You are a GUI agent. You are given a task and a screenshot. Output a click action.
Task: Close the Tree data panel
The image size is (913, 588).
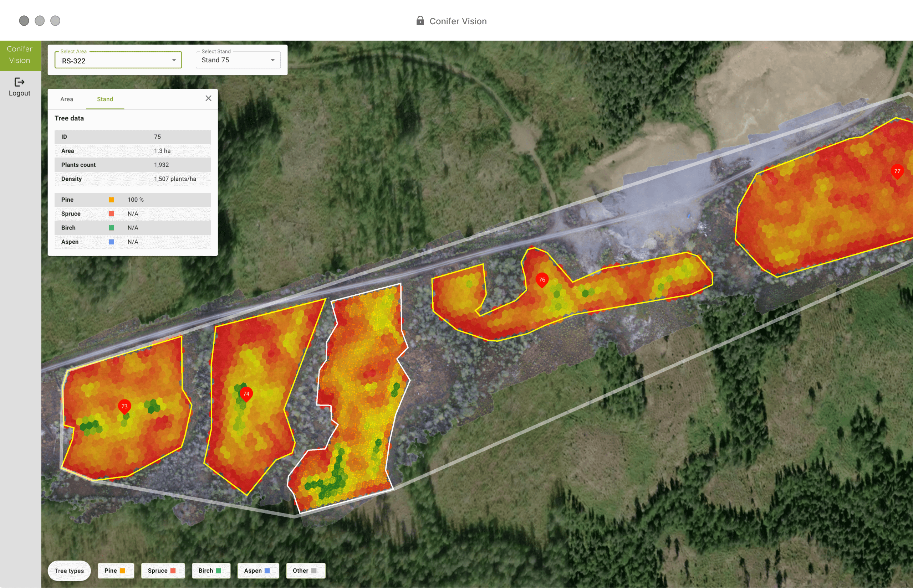pyautogui.click(x=208, y=98)
